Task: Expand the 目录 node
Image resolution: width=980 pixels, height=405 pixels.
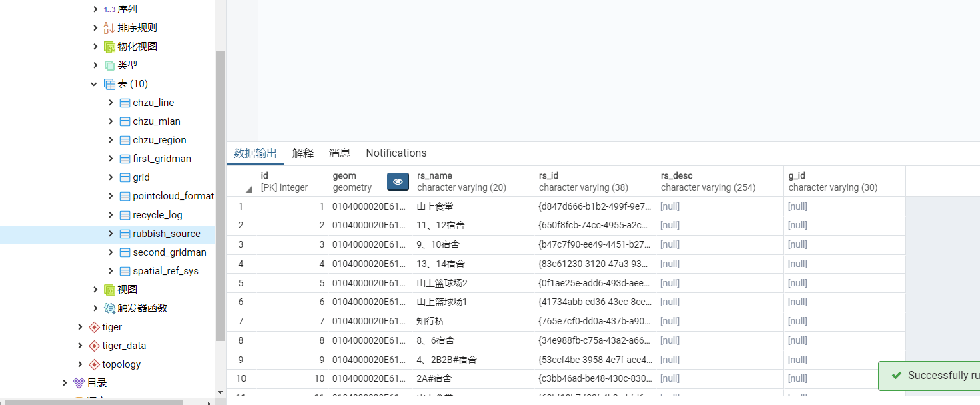Action: 65,383
